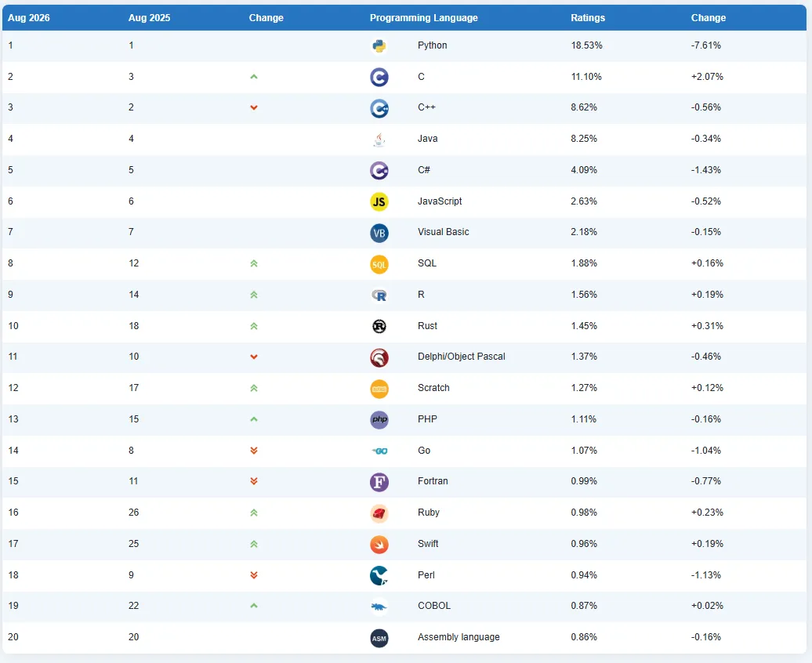Click the red down arrow for C++

(254, 107)
